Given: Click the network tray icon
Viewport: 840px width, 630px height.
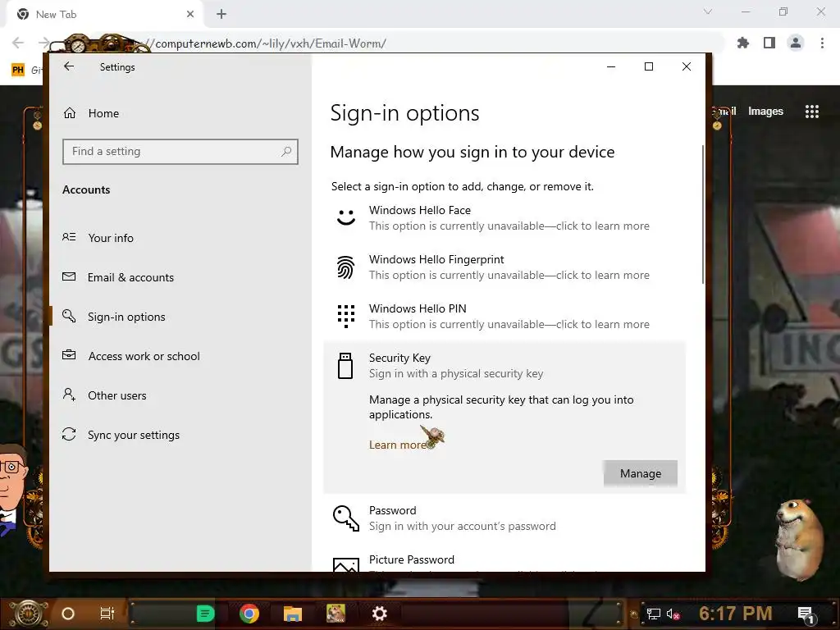Looking at the screenshot, I should coord(654,614).
